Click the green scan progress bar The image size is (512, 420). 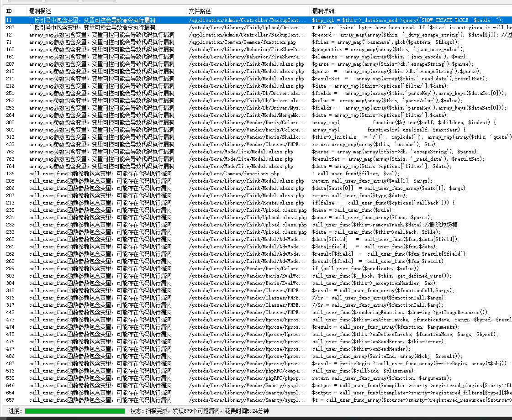[x=75, y=411]
